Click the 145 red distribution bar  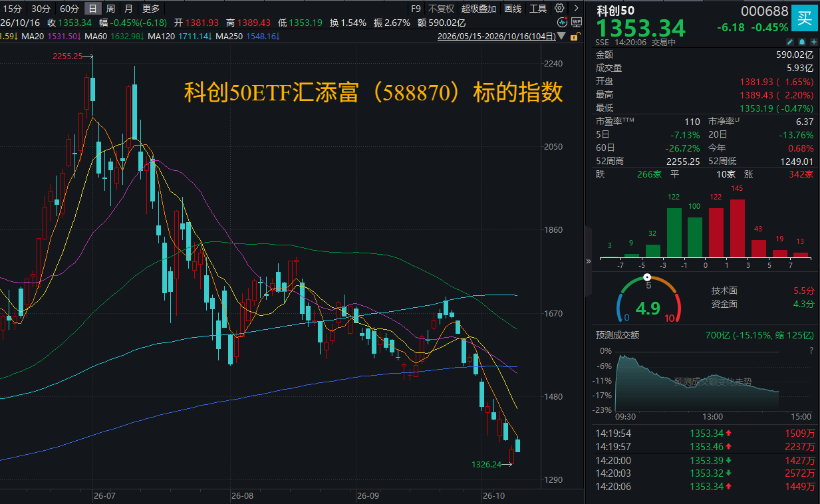[736, 228]
